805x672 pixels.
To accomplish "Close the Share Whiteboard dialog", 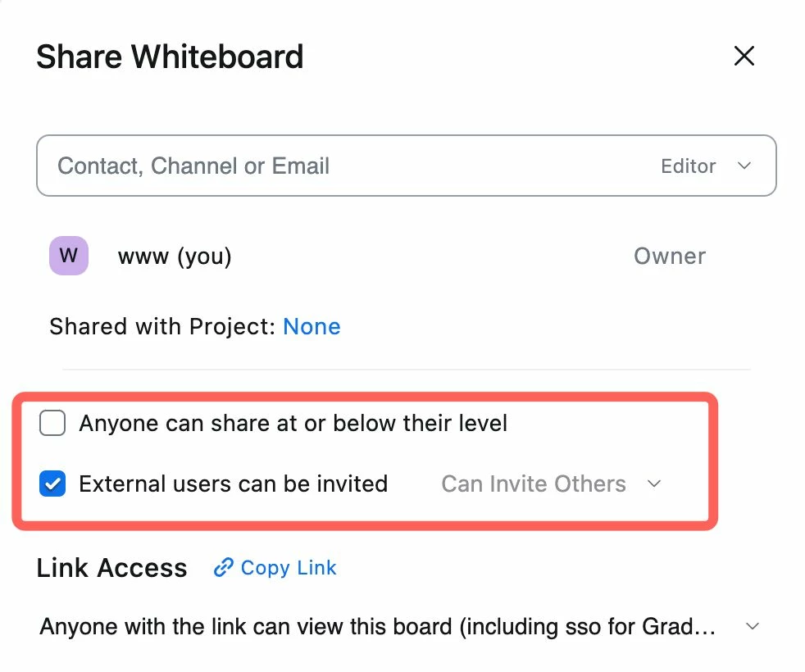I will point(744,56).
